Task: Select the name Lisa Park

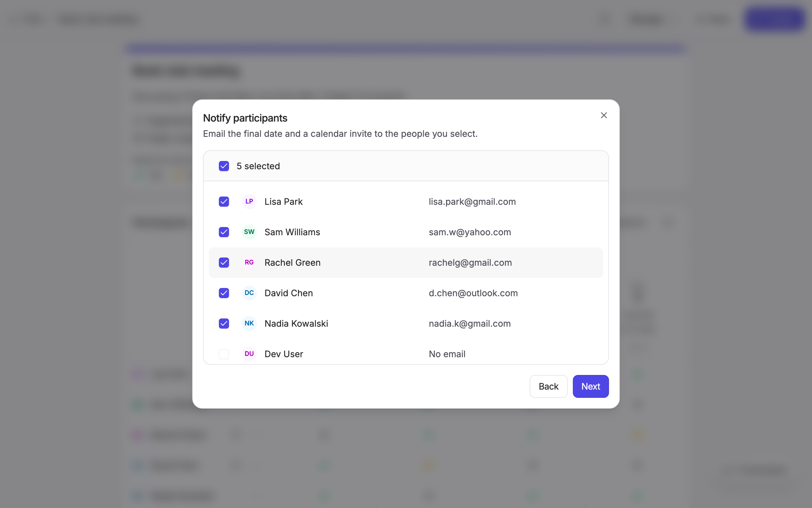Action: [284, 202]
